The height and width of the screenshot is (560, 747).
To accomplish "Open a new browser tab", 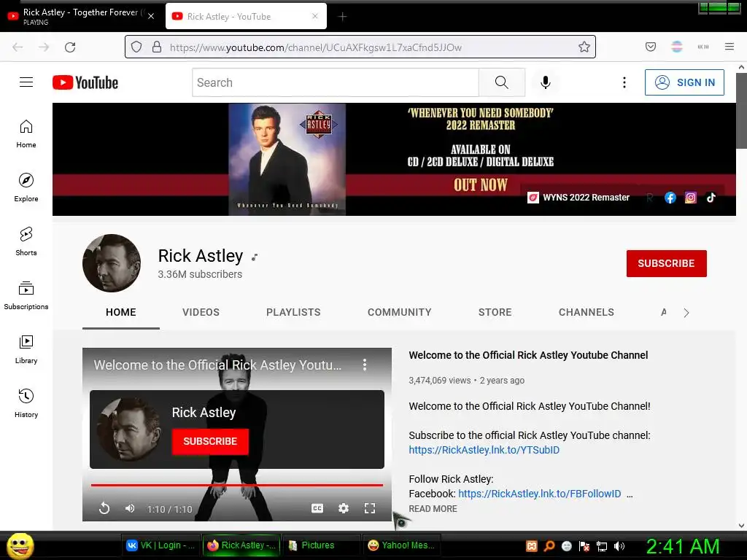I will [342, 17].
